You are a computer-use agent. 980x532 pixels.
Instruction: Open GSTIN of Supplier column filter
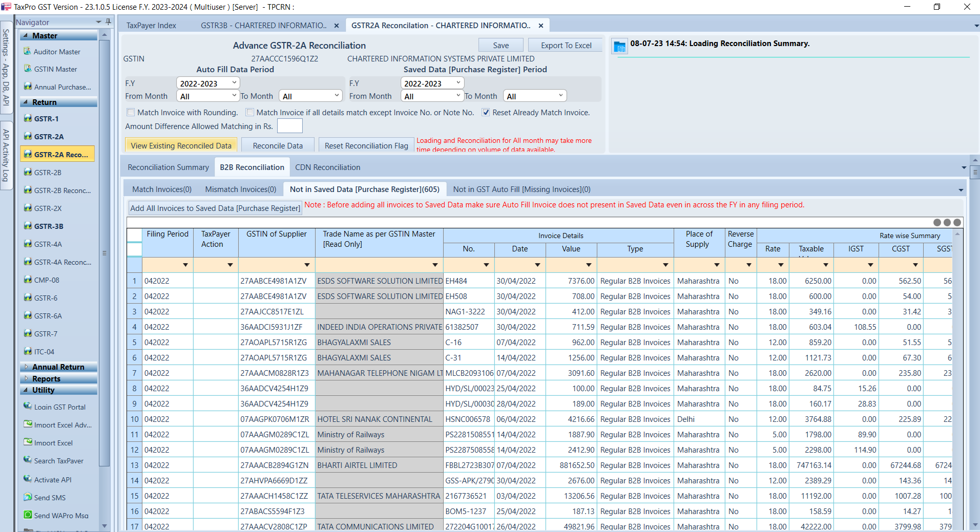[x=307, y=265]
